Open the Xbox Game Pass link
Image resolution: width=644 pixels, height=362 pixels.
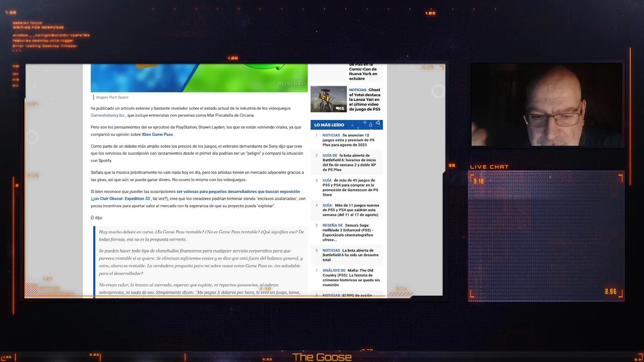[157, 134]
